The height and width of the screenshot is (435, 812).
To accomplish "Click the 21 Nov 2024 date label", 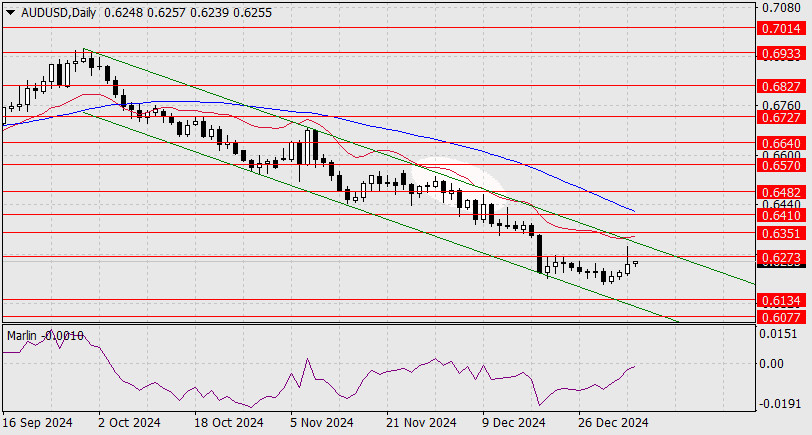I will point(421,423).
